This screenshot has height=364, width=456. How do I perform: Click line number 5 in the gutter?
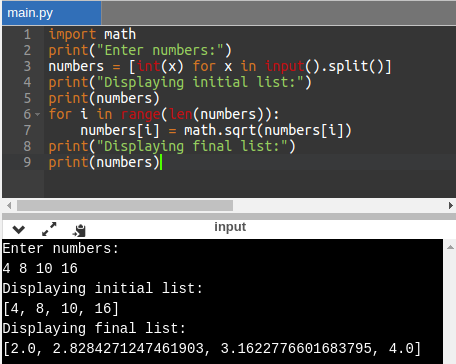click(x=27, y=98)
